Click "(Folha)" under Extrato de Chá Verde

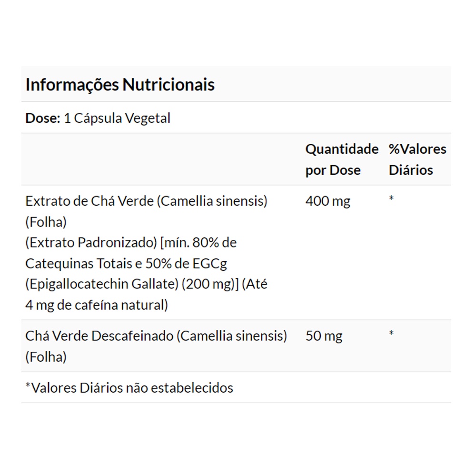[46, 222]
